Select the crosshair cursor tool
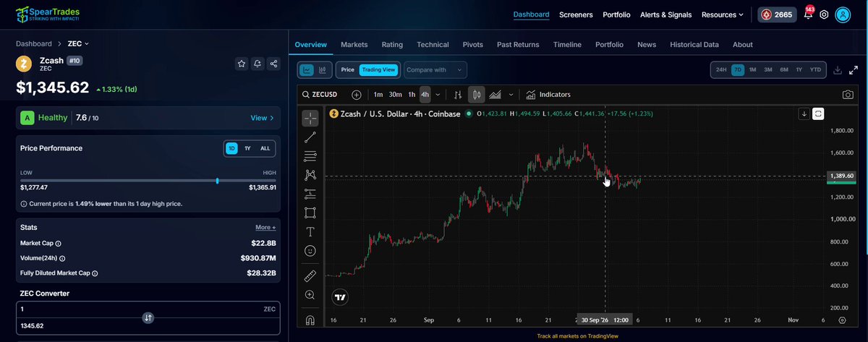Viewport: 868px width, 342px height. click(310, 118)
